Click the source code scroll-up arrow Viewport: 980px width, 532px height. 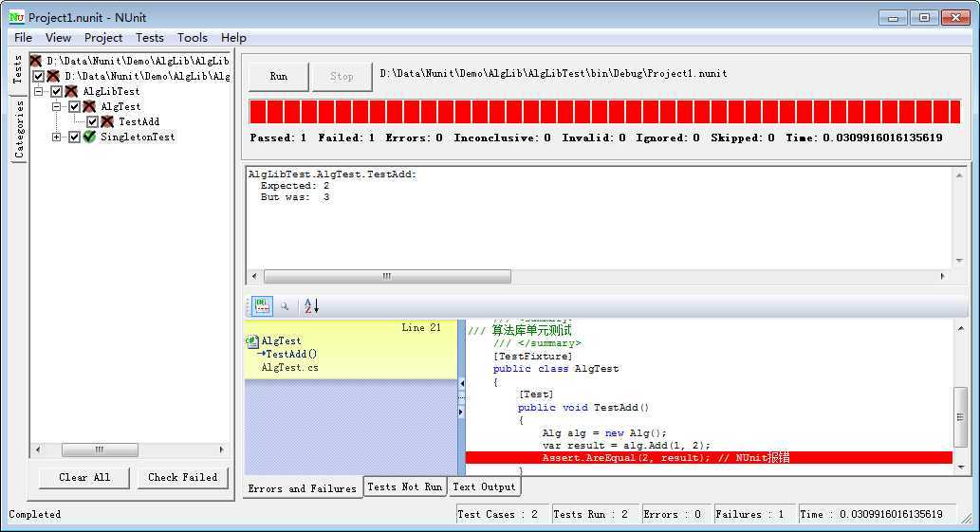(961, 328)
